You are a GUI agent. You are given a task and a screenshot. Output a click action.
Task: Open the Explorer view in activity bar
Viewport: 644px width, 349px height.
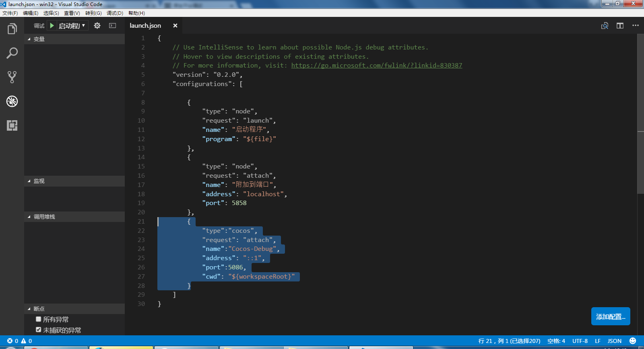coord(12,29)
